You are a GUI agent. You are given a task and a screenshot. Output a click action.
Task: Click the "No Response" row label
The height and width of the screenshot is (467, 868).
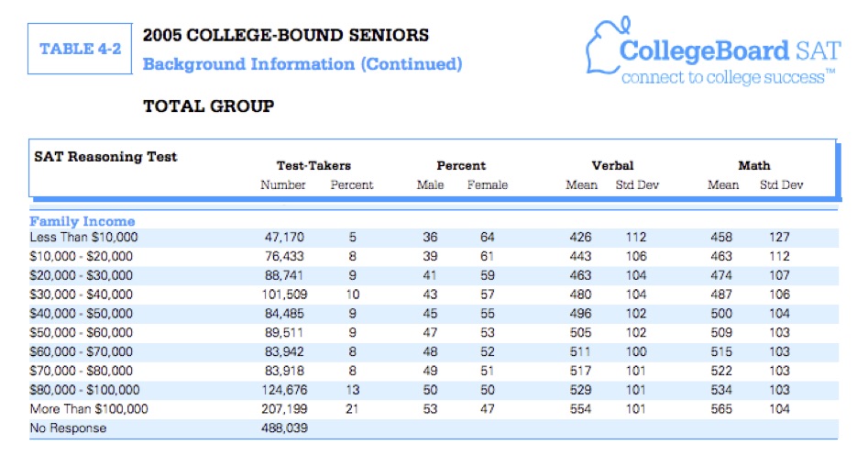pyautogui.click(x=68, y=428)
